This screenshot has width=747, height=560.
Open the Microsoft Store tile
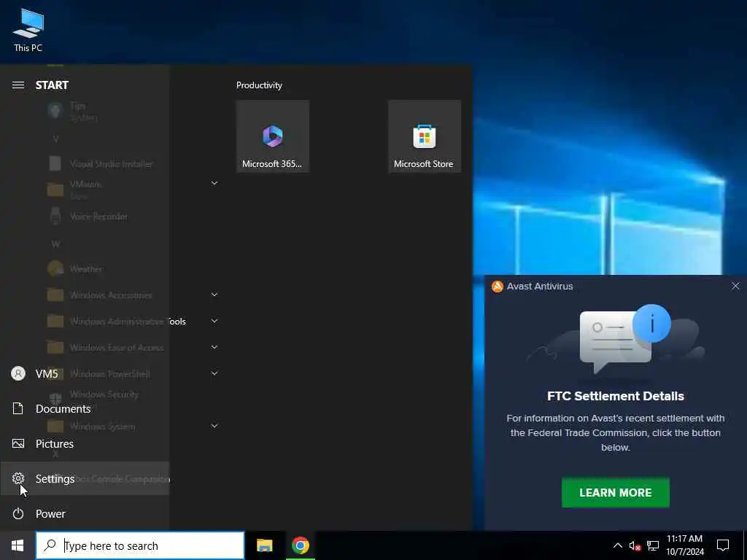pos(425,136)
